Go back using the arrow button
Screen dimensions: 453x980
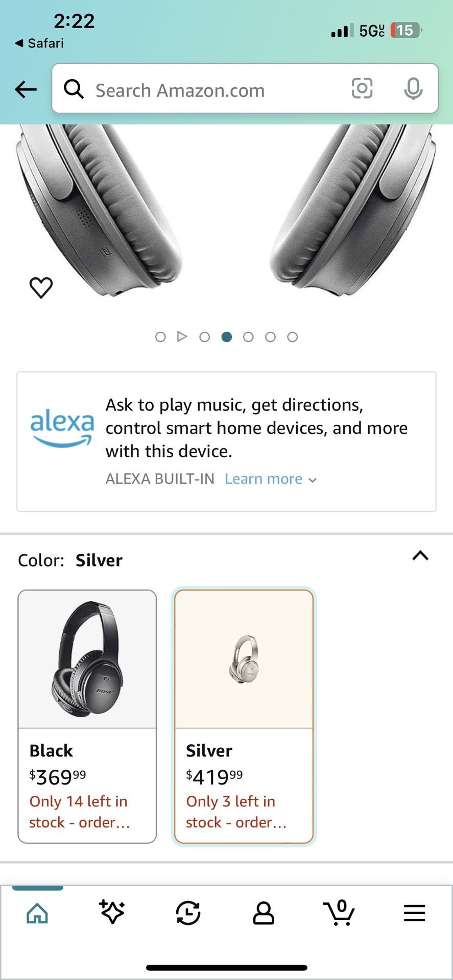point(25,89)
